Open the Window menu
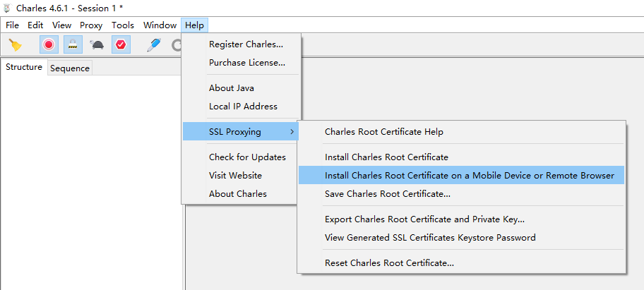 [x=160, y=25]
